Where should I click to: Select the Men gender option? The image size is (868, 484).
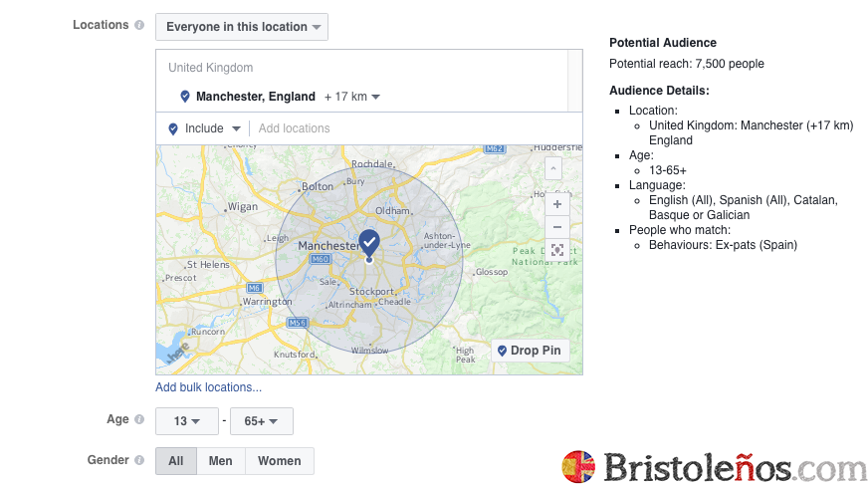221,461
